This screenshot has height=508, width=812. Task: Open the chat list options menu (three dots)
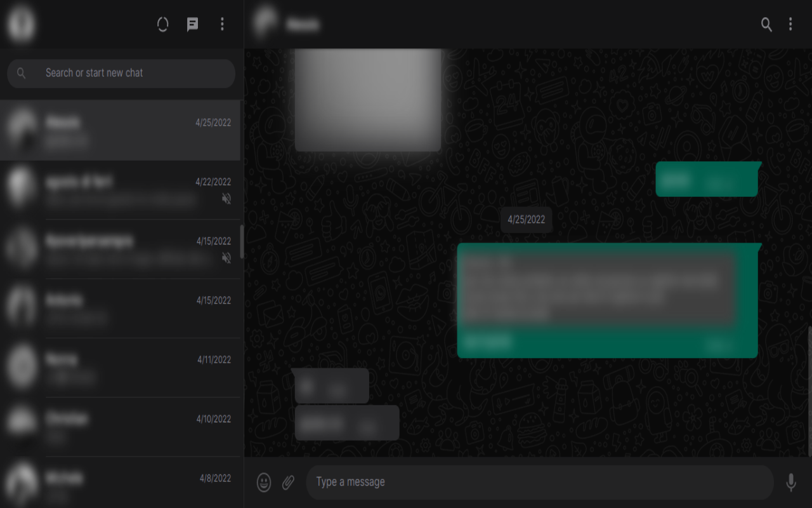(x=222, y=23)
